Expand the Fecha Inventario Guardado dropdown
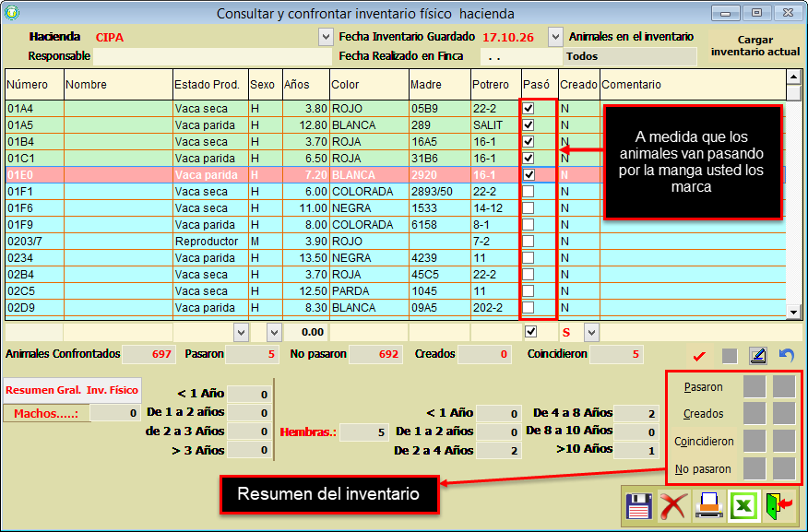Viewport: 808px width, 532px height. coord(555,37)
